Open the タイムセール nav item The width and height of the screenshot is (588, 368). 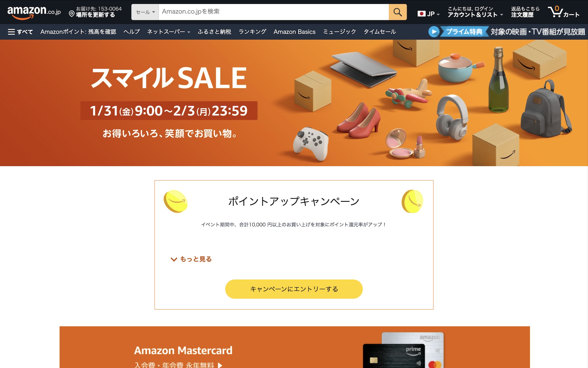pos(380,32)
